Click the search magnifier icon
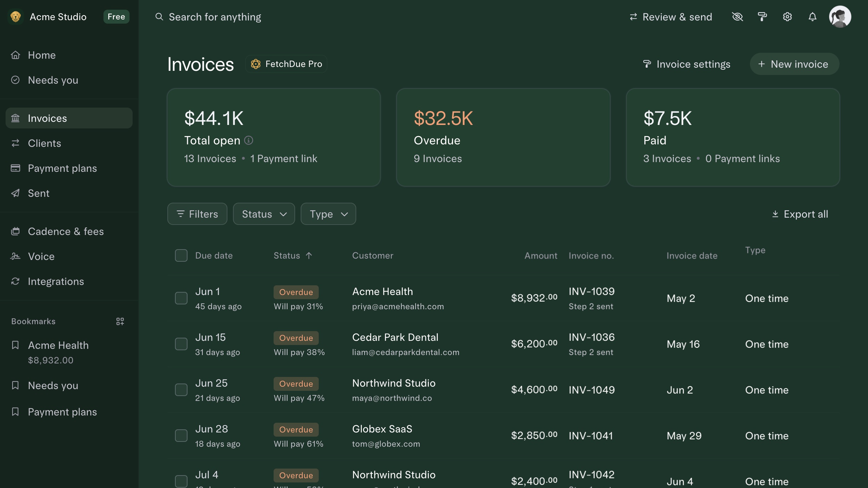 159,17
